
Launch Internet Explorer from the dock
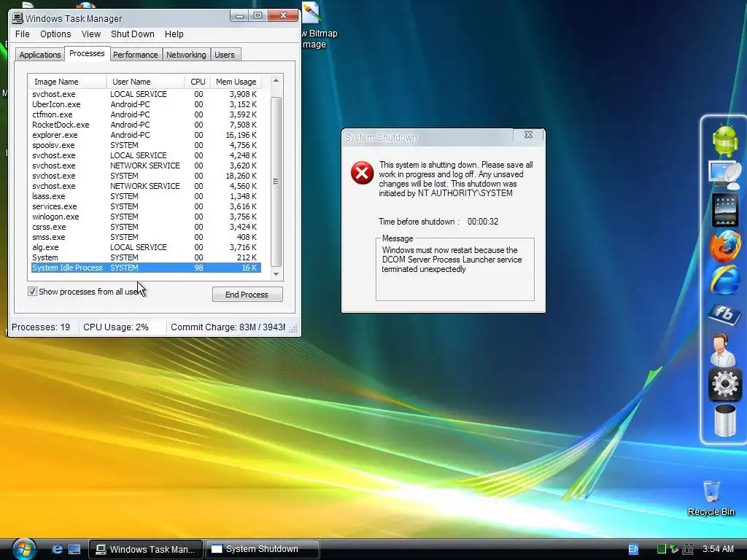coord(724,279)
